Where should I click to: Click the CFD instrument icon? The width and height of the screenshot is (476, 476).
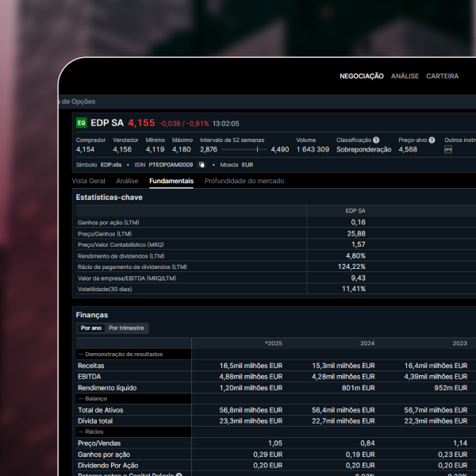pos(448,149)
